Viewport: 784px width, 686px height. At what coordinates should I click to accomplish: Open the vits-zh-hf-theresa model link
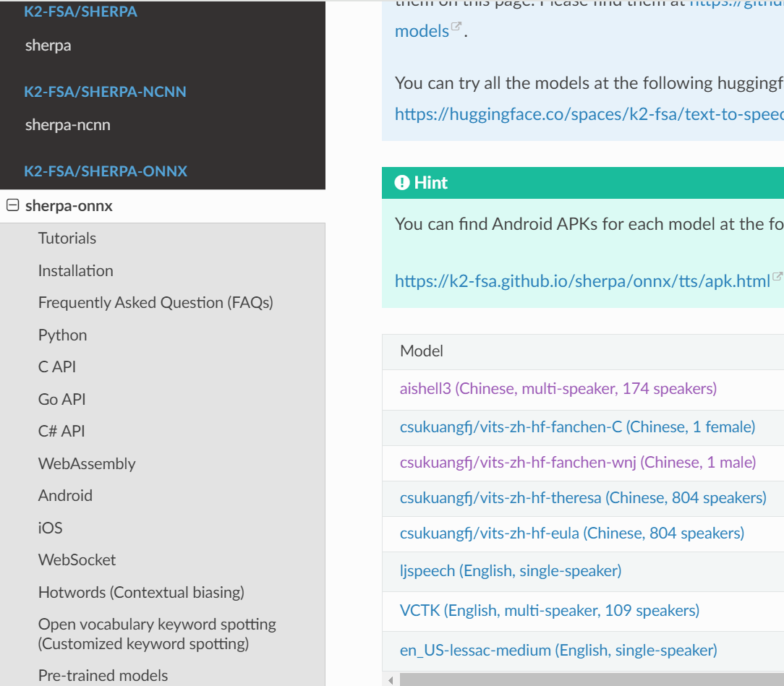tap(582, 498)
